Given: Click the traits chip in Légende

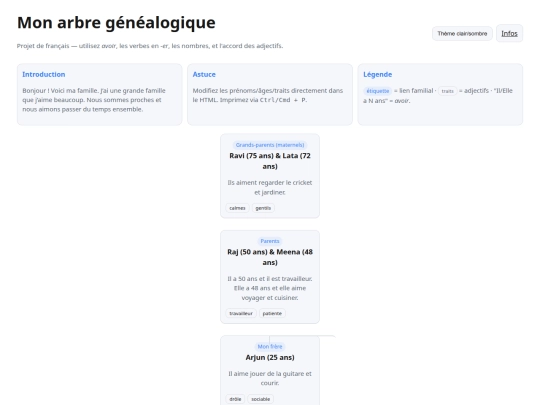Looking at the screenshot, I should (447, 91).
